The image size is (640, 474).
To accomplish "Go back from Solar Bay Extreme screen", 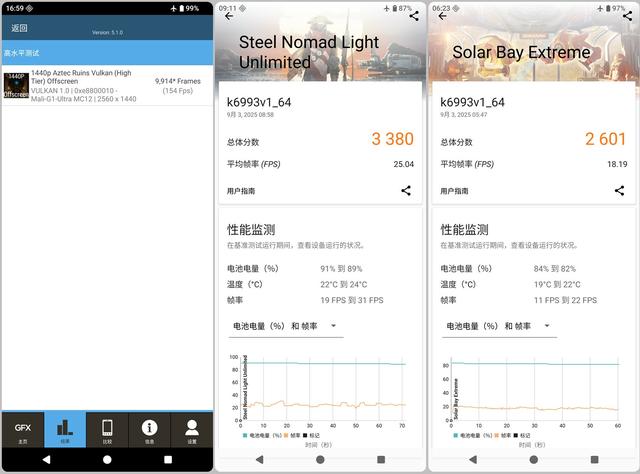I will pyautogui.click(x=442, y=16).
